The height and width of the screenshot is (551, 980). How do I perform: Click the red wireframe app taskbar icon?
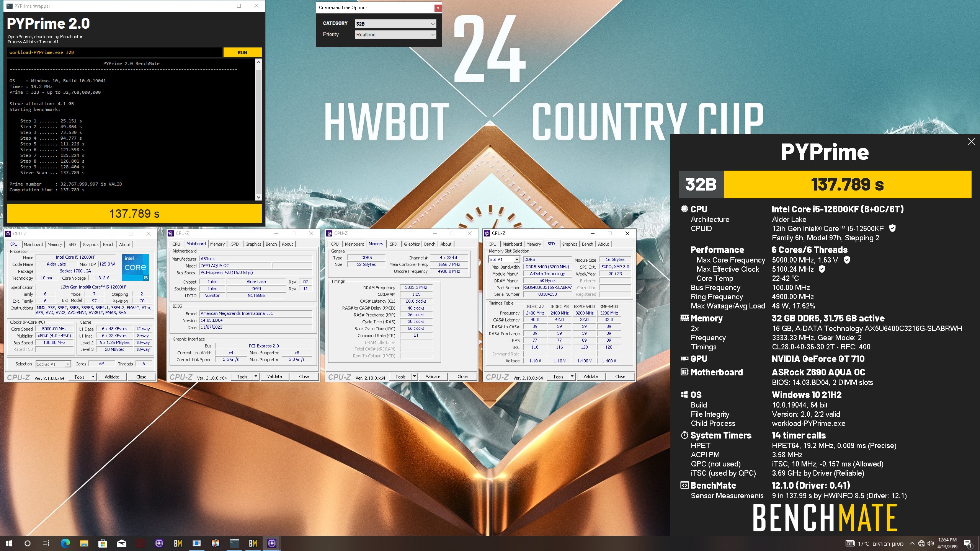[x=140, y=543]
